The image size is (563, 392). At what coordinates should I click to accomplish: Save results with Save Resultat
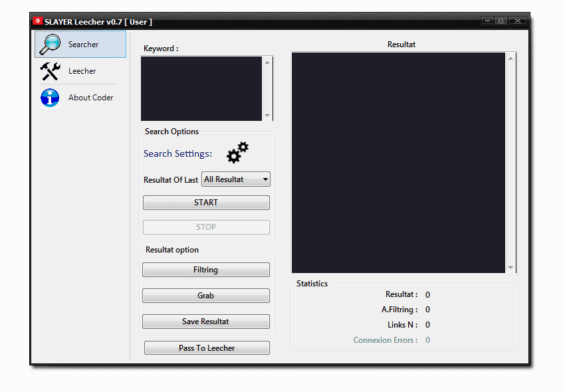pyautogui.click(x=205, y=322)
